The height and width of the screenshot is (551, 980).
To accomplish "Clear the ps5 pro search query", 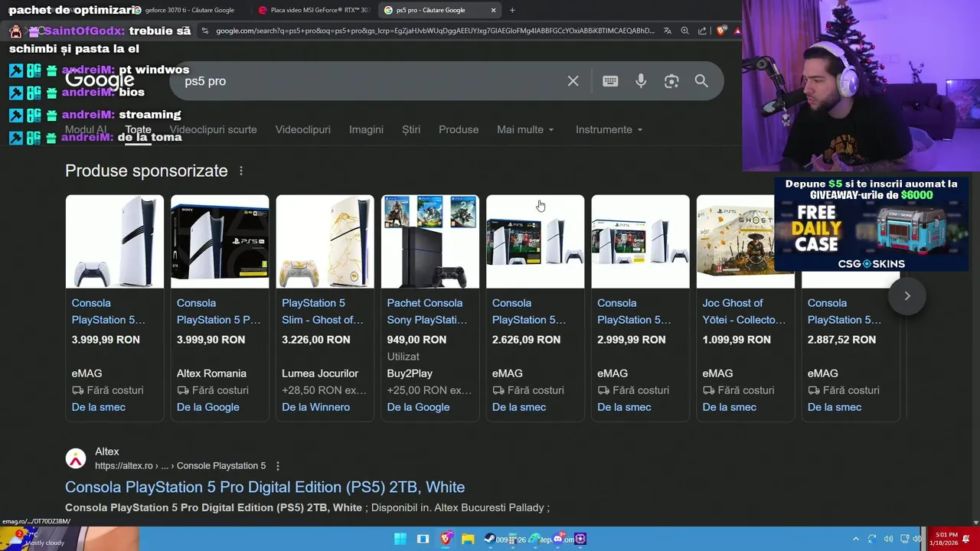I will (x=573, y=81).
